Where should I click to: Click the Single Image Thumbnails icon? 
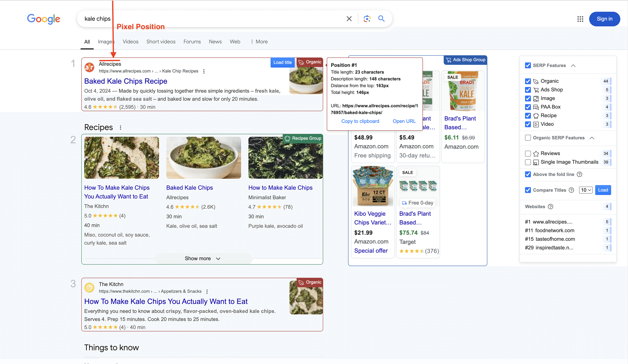[536, 162]
